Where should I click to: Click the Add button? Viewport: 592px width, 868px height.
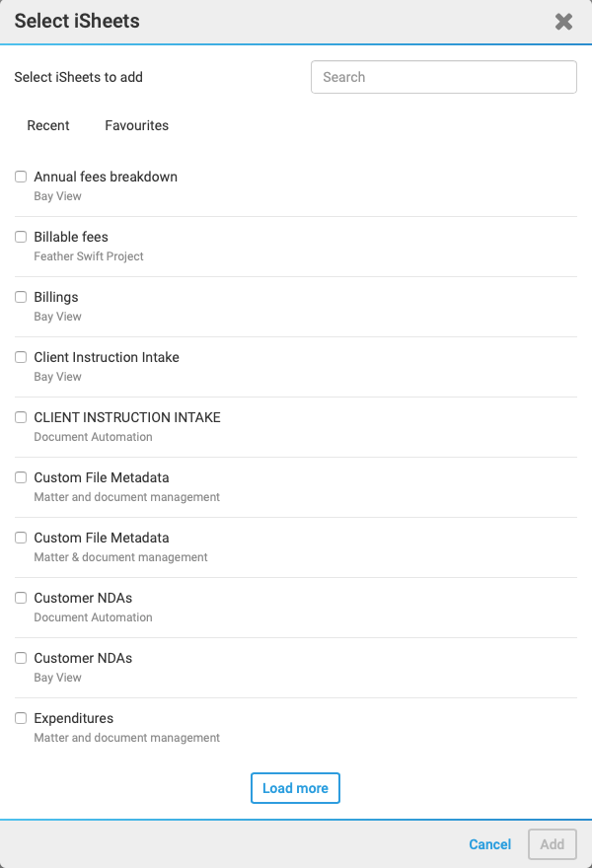click(x=552, y=844)
